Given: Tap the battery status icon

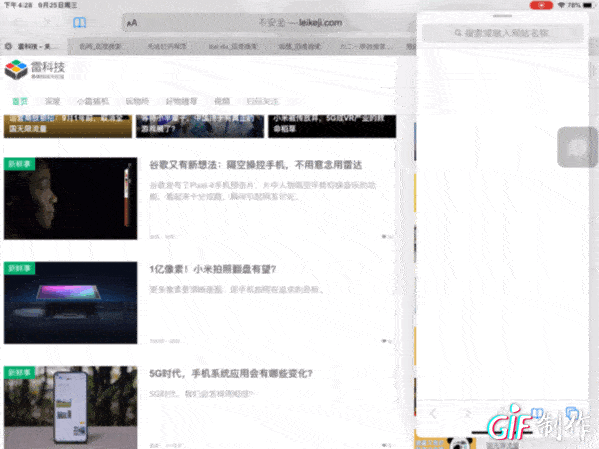Looking at the screenshot, I should [587, 5].
